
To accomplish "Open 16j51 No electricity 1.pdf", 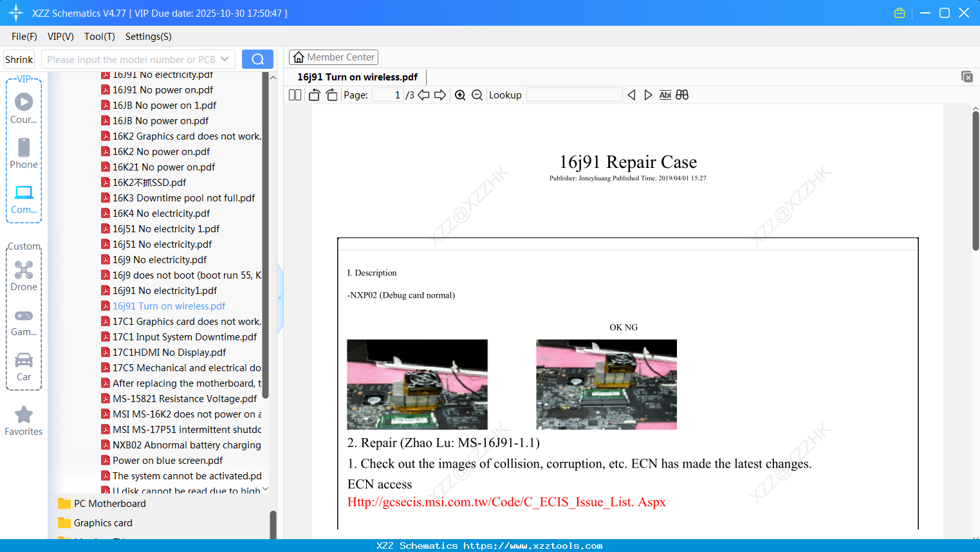I will pyautogui.click(x=166, y=229).
